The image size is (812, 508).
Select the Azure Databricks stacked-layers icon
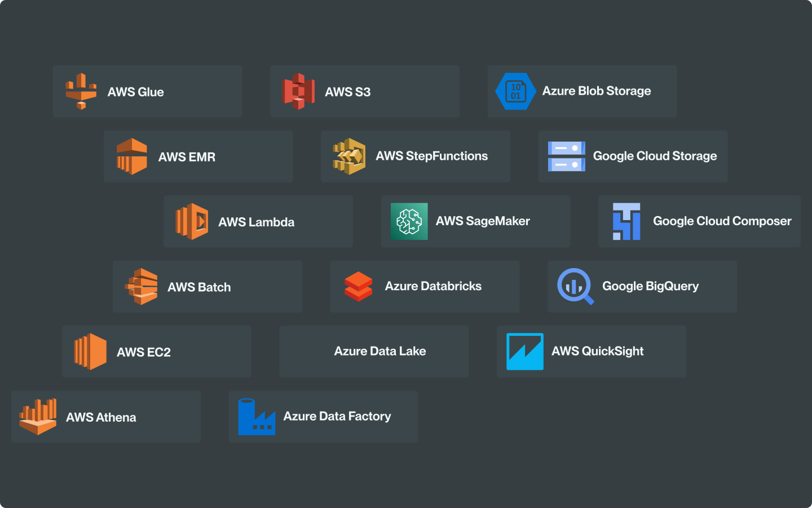[x=358, y=286]
